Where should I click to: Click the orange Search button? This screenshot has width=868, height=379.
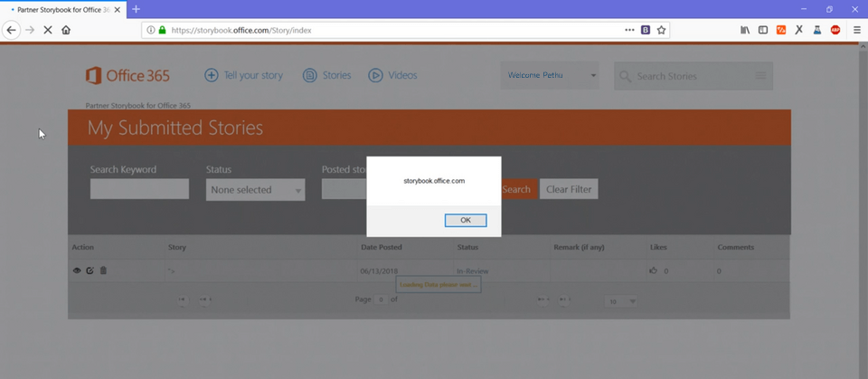519,189
